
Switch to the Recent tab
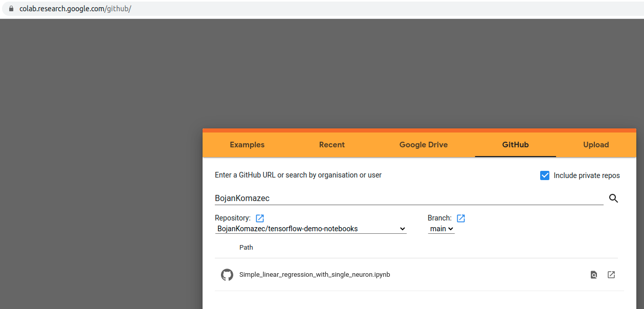point(331,145)
